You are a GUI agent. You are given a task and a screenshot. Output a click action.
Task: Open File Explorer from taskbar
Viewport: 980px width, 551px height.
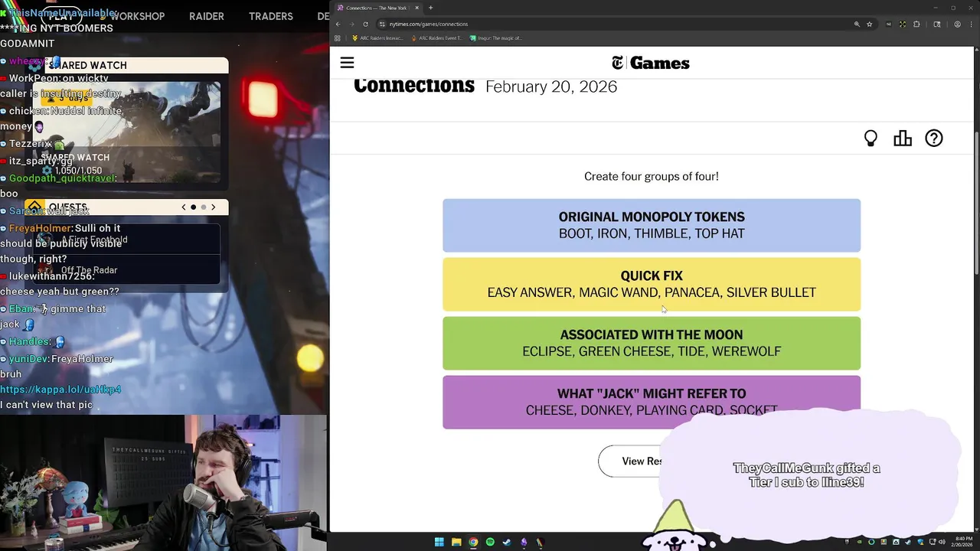[456, 543]
